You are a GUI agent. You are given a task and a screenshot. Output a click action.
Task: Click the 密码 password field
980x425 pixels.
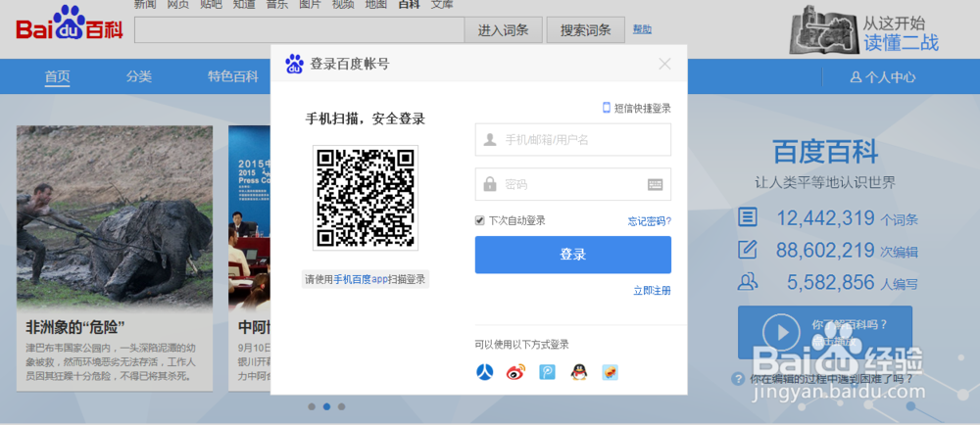[x=573, y=184]
